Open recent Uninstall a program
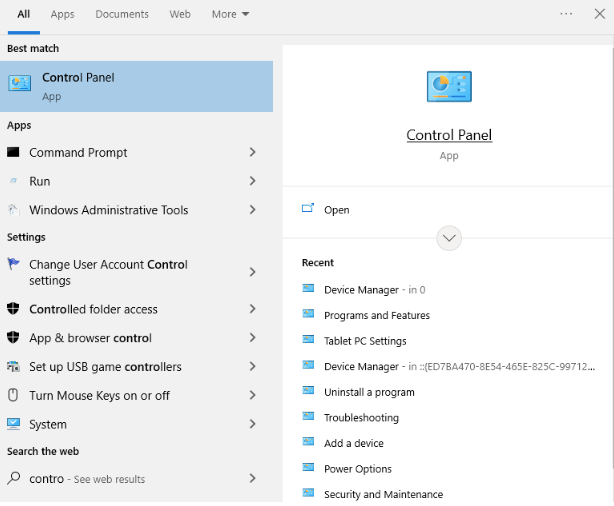The width and height of the screenshot is (614, 506). click(x=369, y=392)
